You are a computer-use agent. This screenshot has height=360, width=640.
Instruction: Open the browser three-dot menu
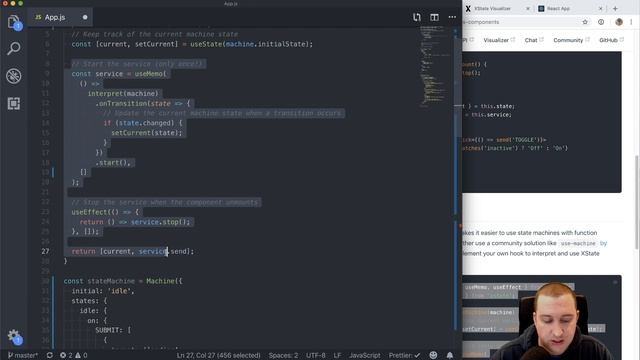[x=631, y=22]
